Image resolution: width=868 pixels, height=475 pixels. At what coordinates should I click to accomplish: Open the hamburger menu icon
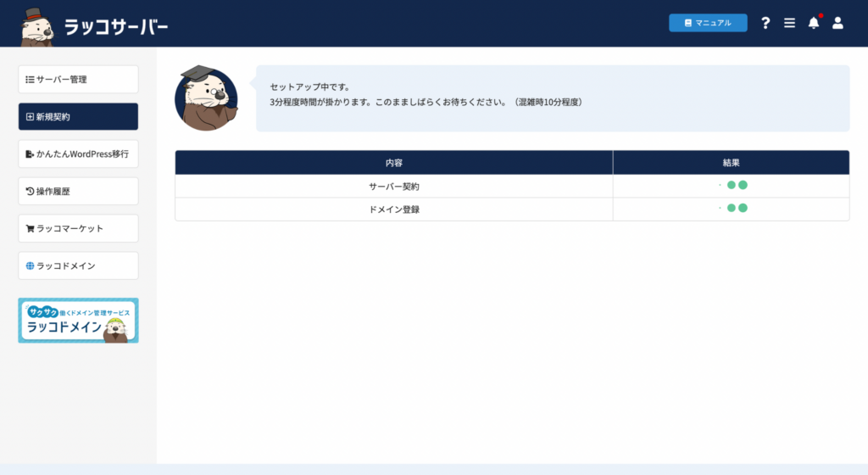point(789,23)
